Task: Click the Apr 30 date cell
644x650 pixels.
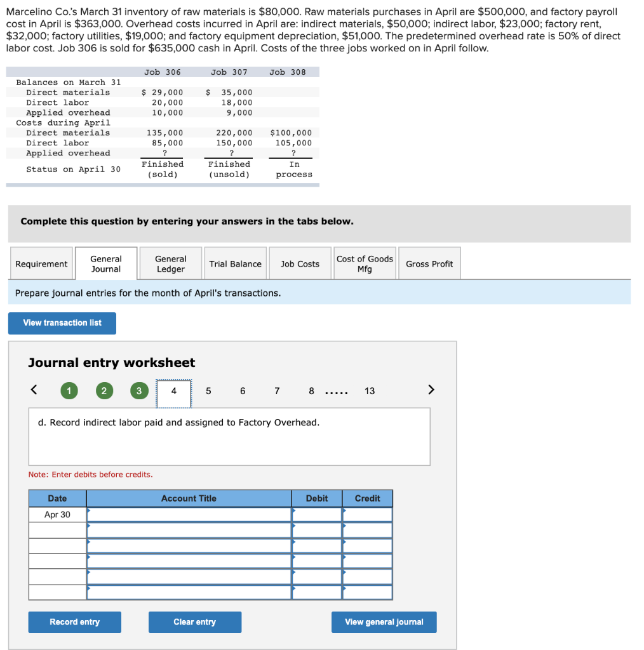Action: click(x=57, y=514)
